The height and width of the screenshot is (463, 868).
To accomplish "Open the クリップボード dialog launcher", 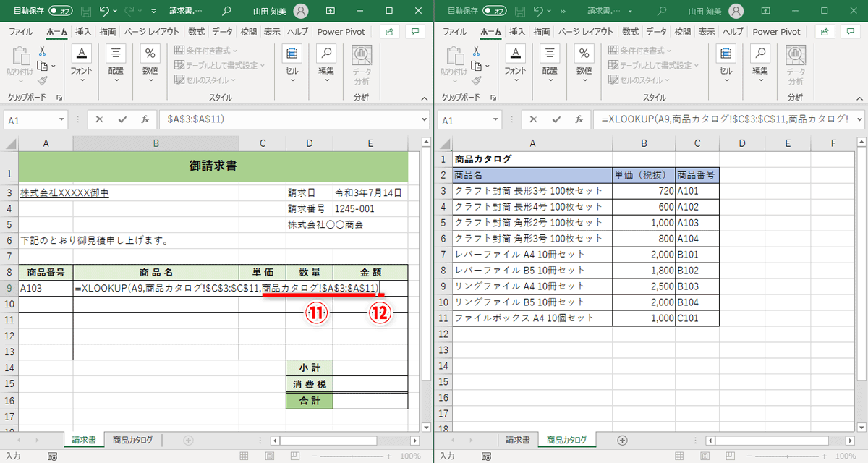I will pos(61,96).
